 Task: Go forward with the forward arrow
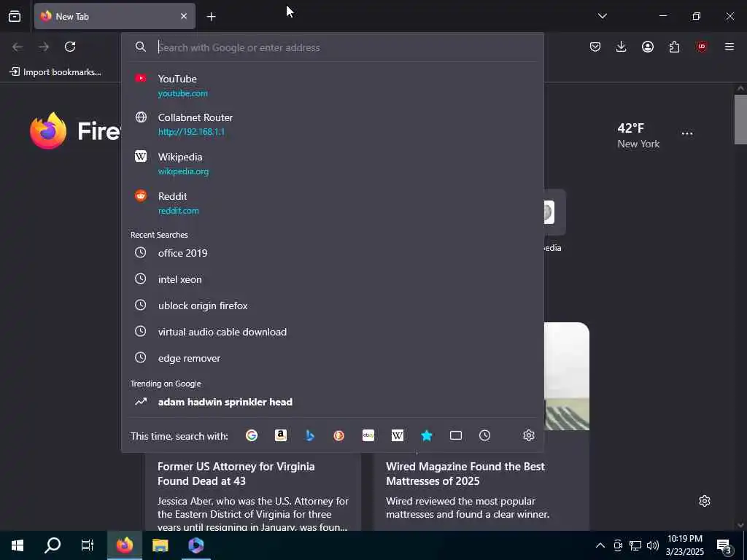click(44, 47)
